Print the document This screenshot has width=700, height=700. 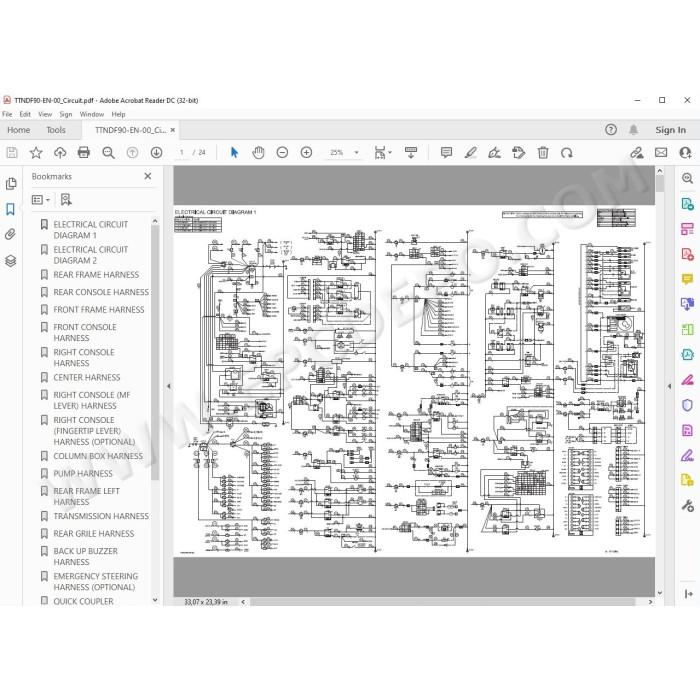click(x=83, y=153)
